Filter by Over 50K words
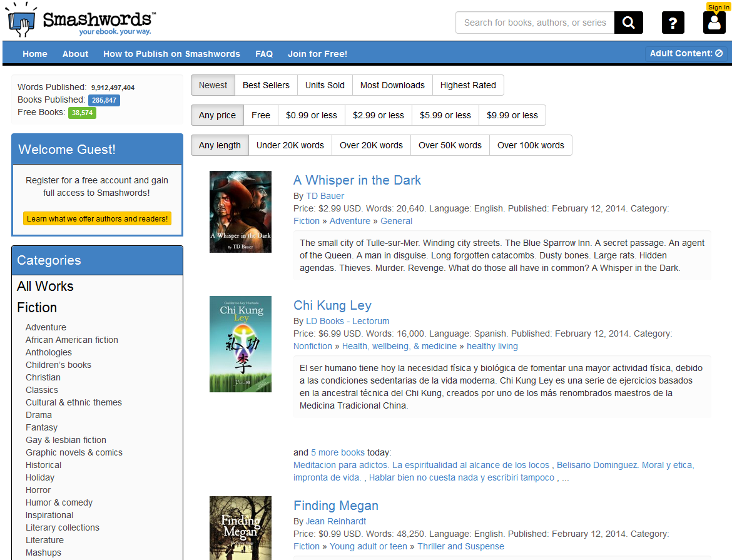 click(450, 145)
